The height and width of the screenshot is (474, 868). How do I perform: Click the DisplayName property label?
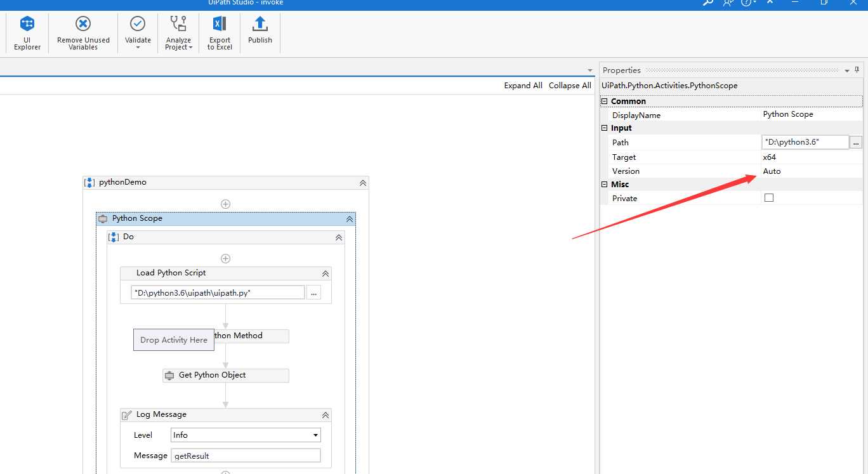pos(636,115)
